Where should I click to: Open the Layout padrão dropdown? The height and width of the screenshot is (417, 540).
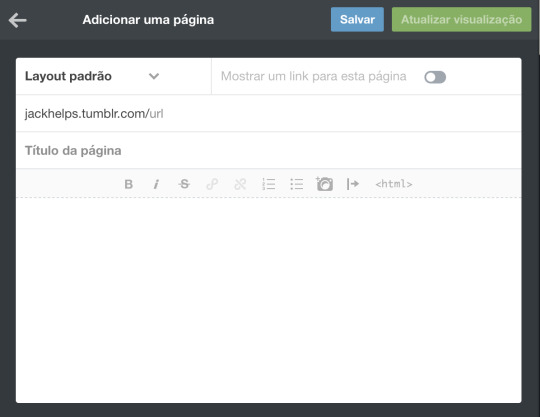point(92,76)
